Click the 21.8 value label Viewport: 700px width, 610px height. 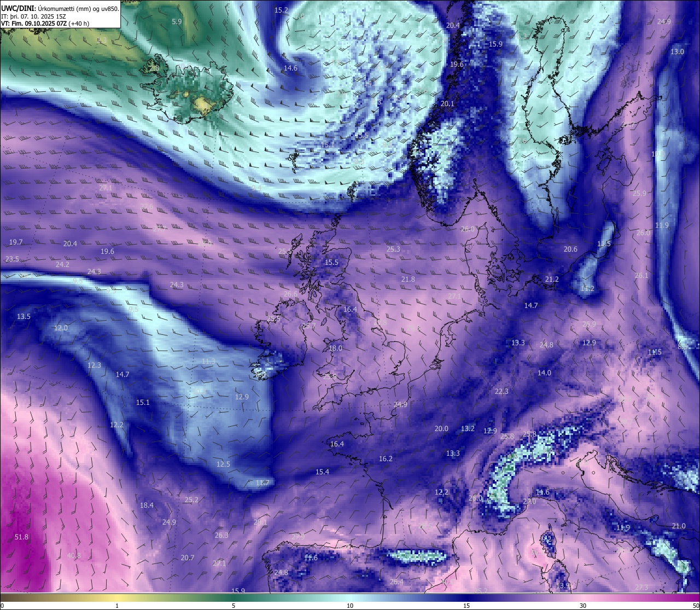click(x=408, y=280)
